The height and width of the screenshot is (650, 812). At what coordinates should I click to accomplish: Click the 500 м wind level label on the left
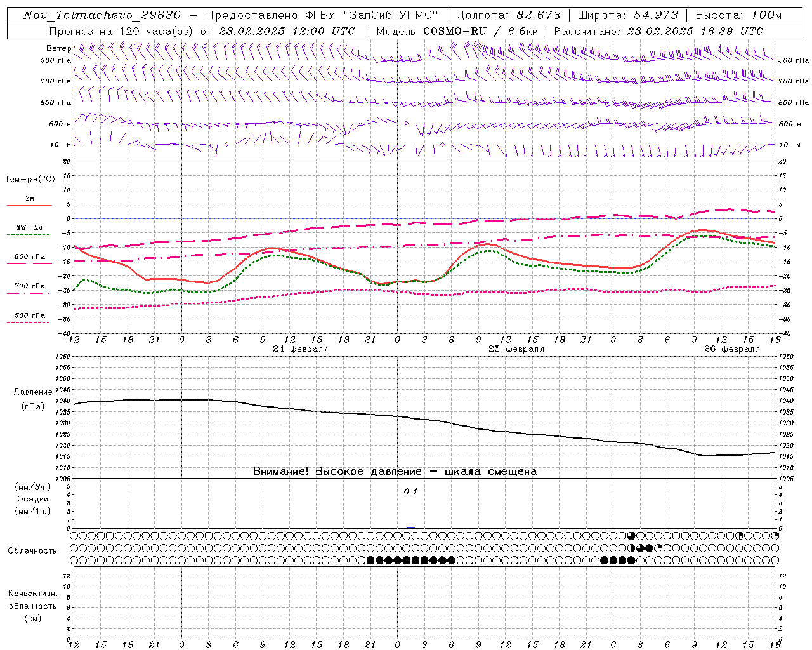click(x=60, y=124)
